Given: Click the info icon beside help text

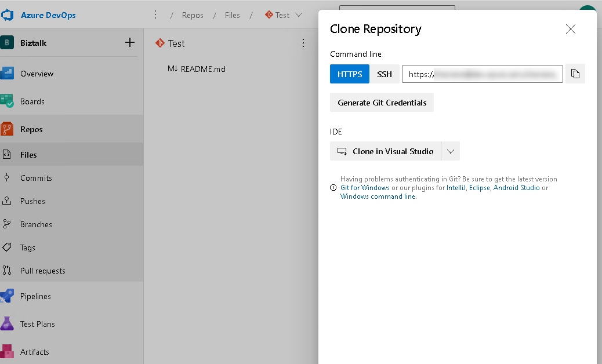Looking at the screenshot, I should click(333, 188).
